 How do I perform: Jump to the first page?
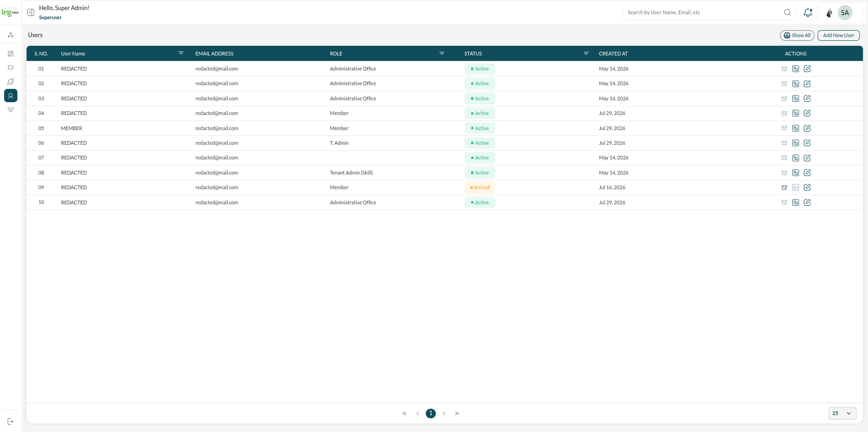pos(404,413)
